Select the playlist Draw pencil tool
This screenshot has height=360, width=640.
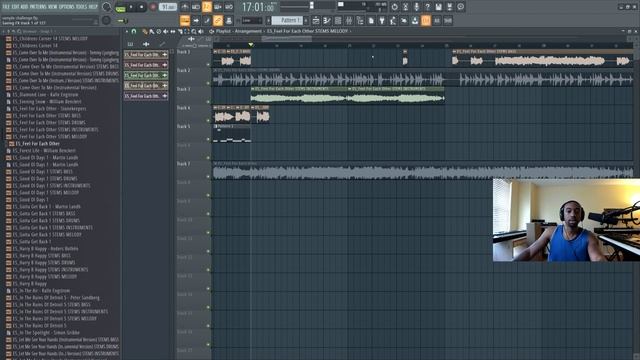(144, 31)
